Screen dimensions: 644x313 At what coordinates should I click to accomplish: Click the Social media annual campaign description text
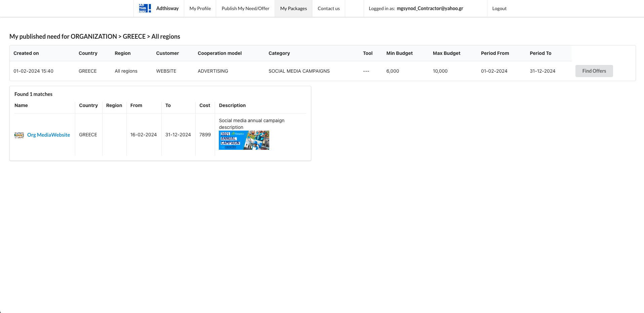(251, 124)
